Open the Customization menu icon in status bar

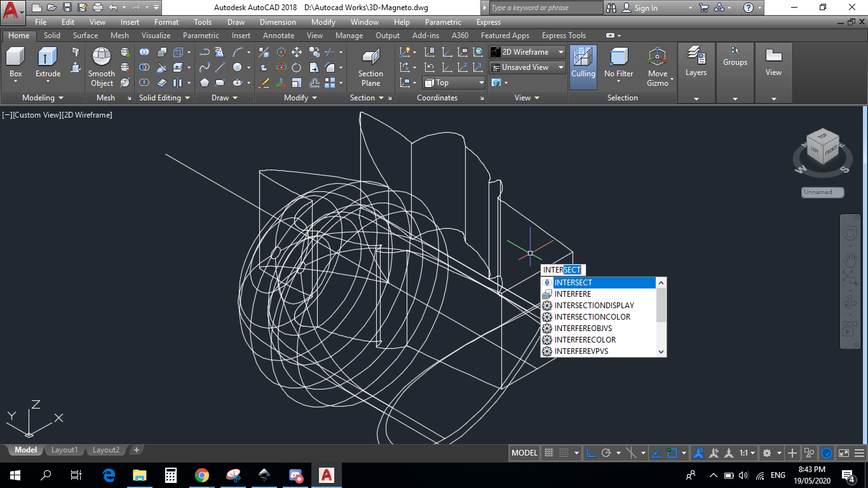tap(860, 453)
